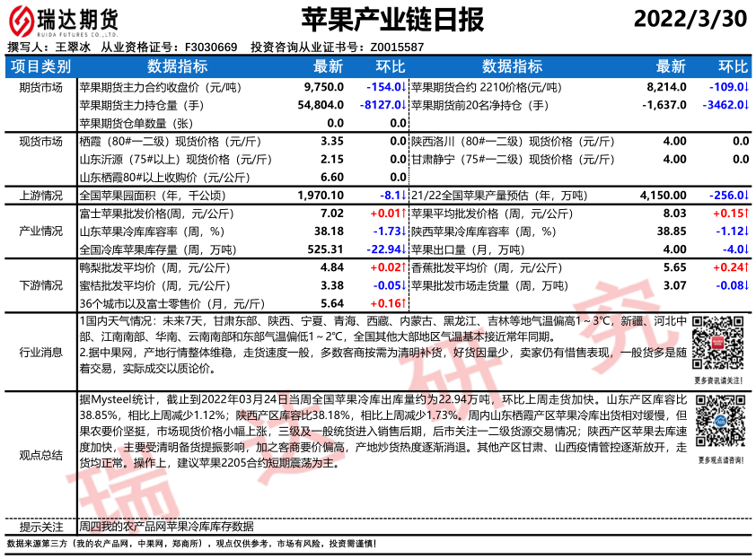Image resolution: width=756 pixels, height=559 pixels.
Task: Click the rightmost 环比 column header
Action: (732, 66)
